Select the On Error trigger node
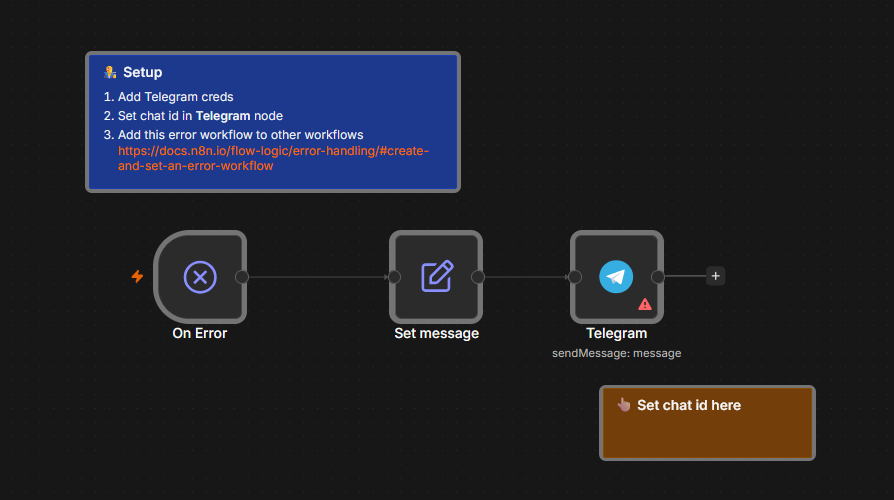Viewport: 894px width, 500px height. point(200,277)
